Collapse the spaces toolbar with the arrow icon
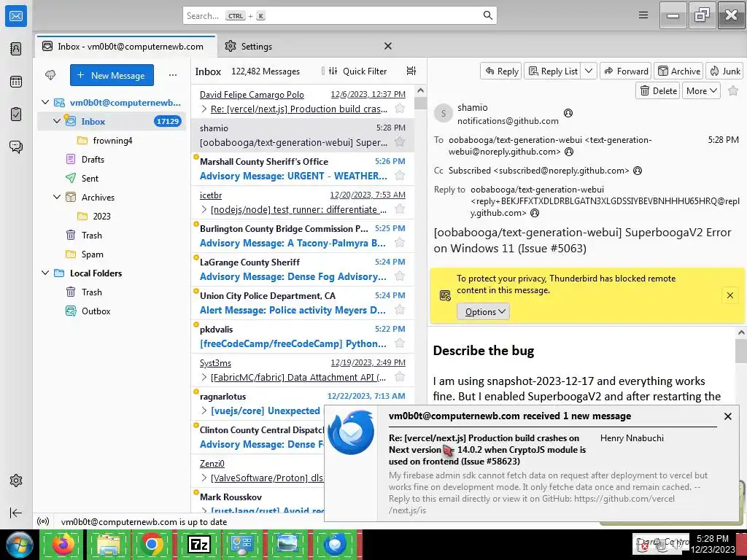Image resolution: width=747 pixels, height=560 pixels. point(16,513)
